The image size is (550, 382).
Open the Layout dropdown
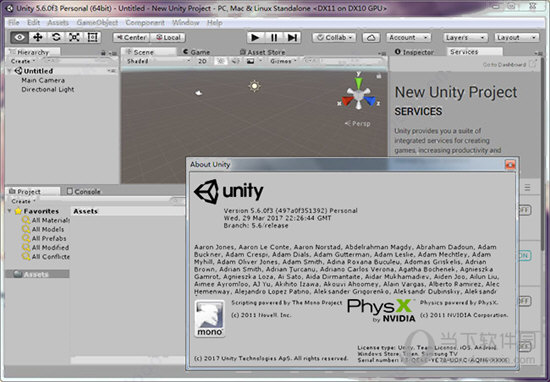[x=516, y=38]
